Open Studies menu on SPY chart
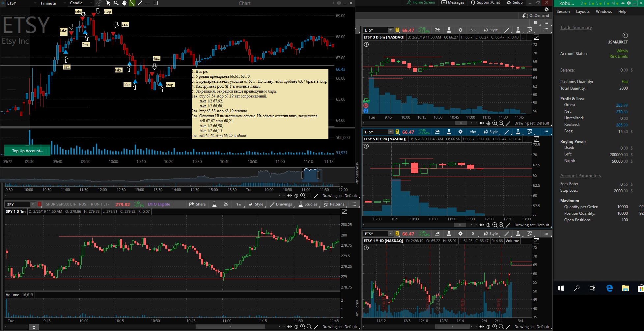This screenshot has height=331, width=644. 308,204
